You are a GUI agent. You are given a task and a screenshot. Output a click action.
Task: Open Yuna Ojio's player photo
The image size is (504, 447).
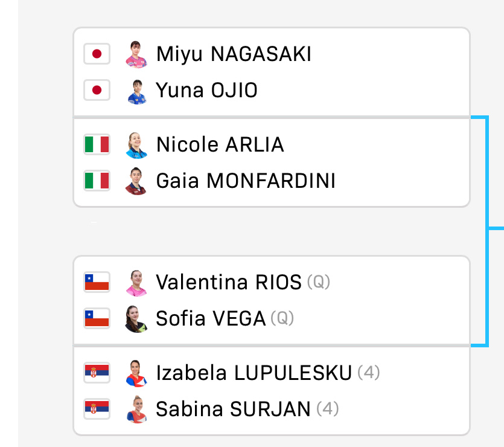click(x=136, y=92)
